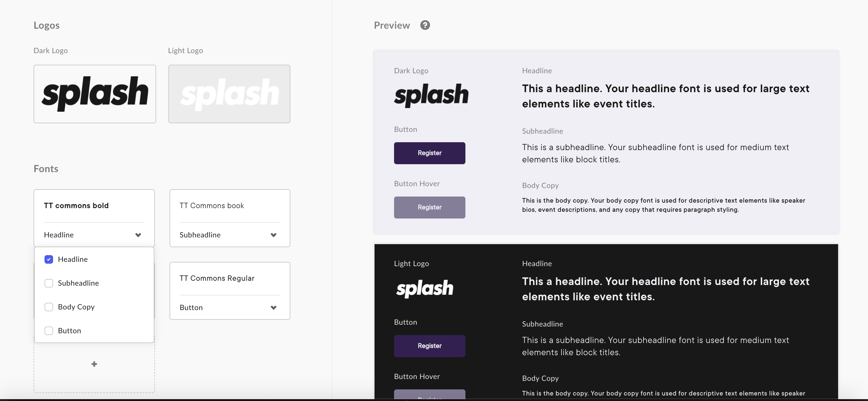Click the Preview help question mark icon
Screen dimensions: 868x401
click(425, 25)
